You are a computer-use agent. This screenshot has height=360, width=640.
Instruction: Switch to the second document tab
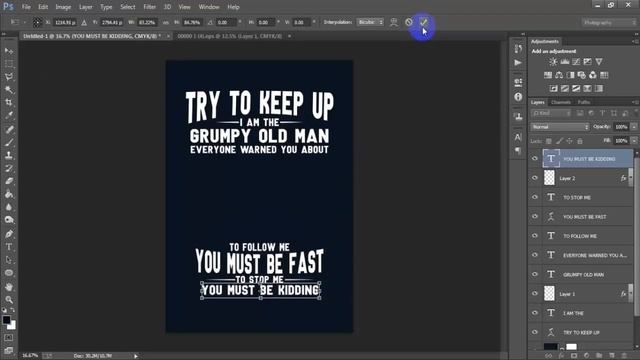229,36
